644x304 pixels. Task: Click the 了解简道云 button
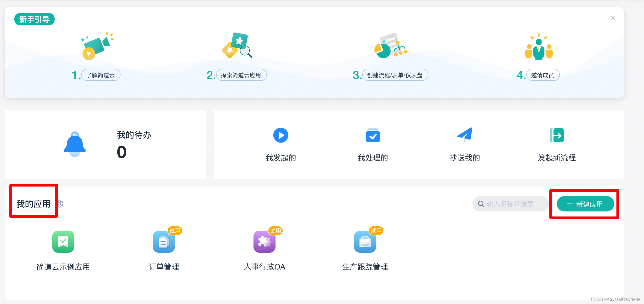101,75
